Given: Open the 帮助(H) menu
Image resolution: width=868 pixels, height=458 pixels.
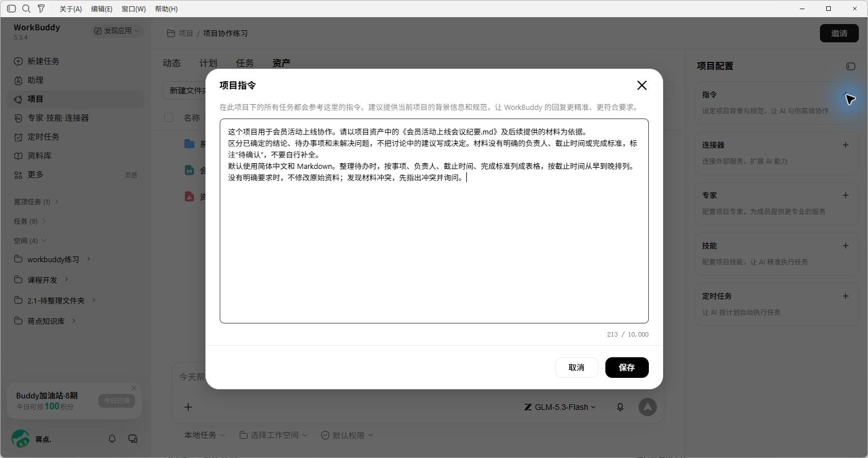Looking at the screenshot, I should (x=166, y=9).
